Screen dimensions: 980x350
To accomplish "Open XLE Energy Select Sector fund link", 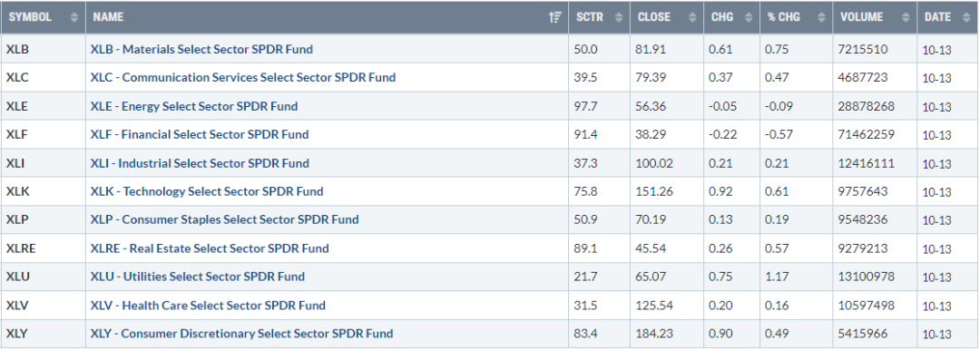I will pos(194,106).
